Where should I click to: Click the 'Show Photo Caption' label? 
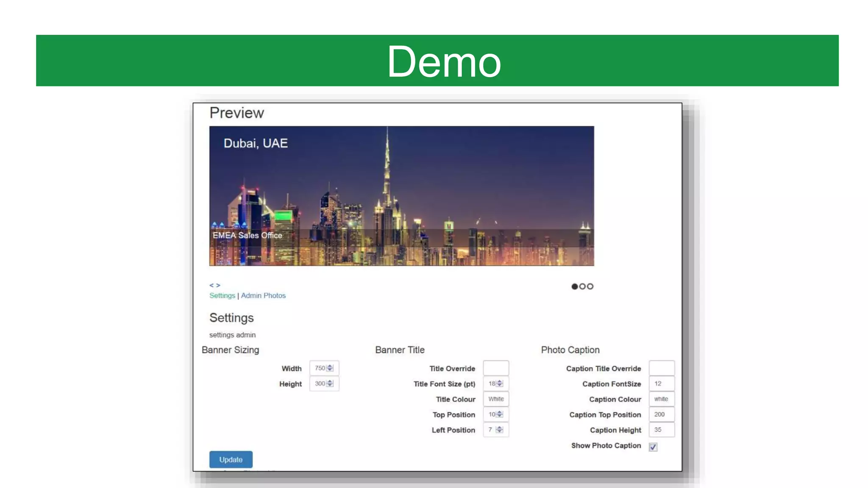606,445
